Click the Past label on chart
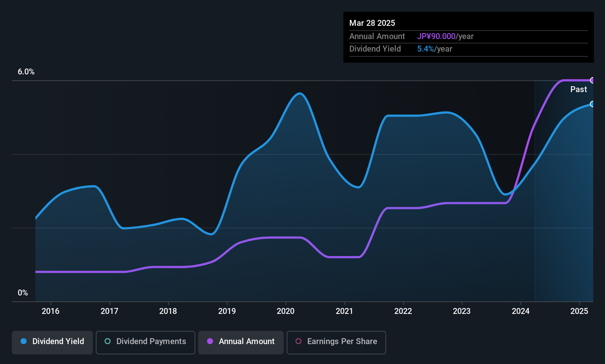 (578, 90)
